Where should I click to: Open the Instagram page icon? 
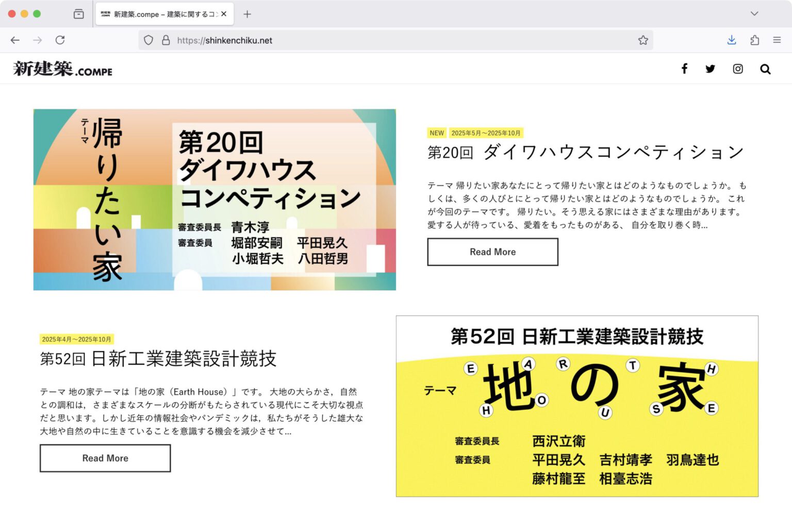coord(738,69)
